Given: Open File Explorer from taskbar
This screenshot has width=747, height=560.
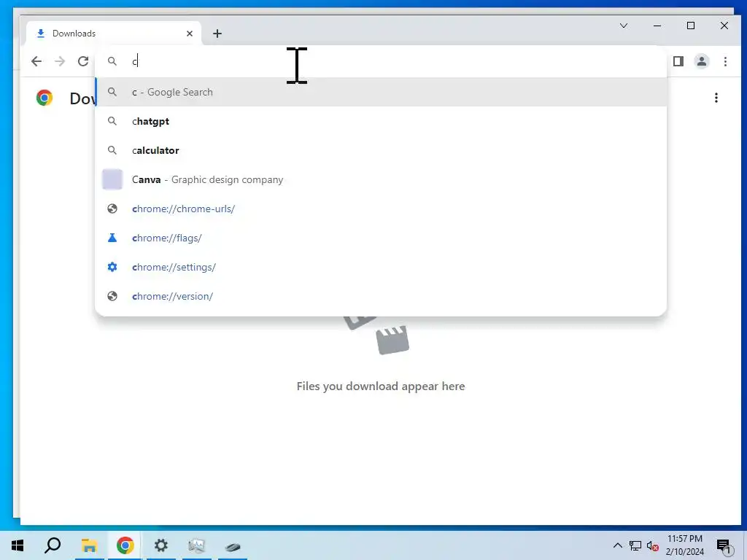Looking at the screenshot, I should [x=89, y=545].
